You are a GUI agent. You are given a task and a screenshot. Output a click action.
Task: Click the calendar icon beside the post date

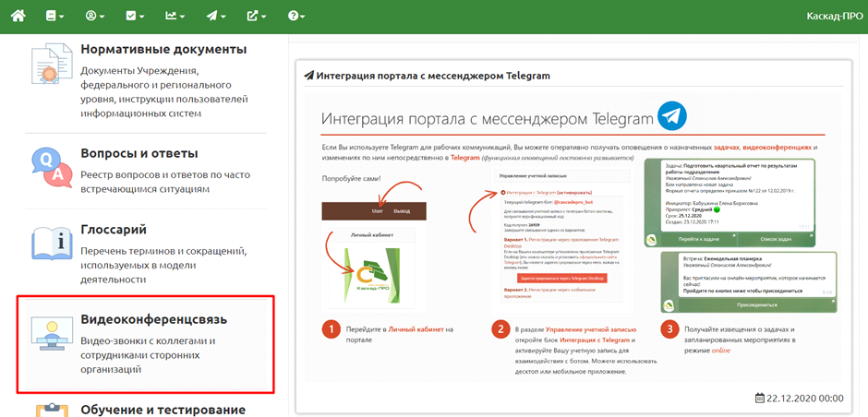click(760, 398)
